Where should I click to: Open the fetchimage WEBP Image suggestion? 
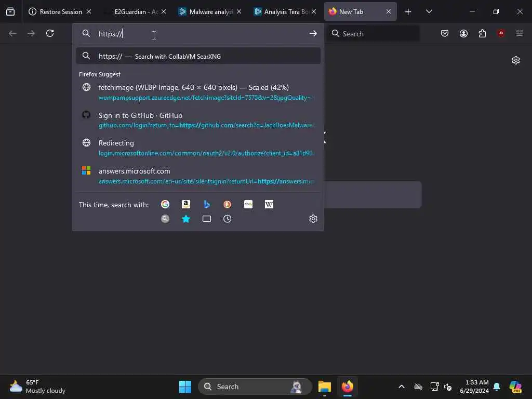(x=198, y=92)
